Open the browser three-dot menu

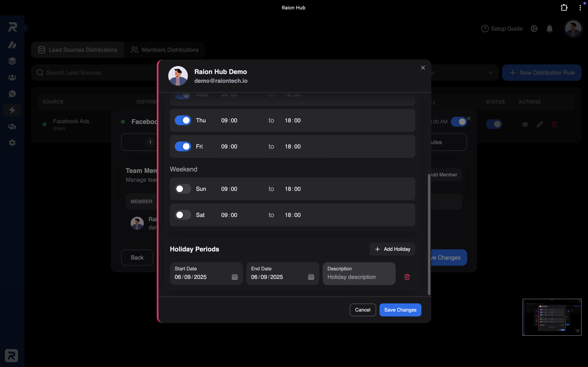[x=580, y=8]
